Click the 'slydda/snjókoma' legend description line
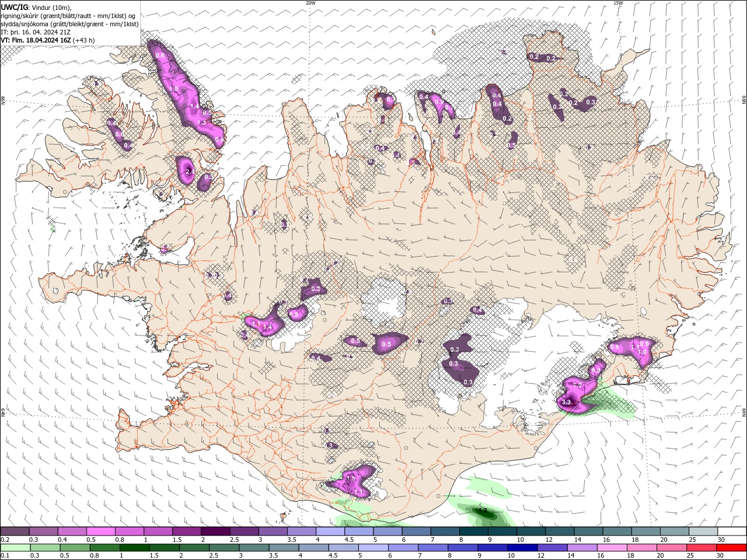 pos(70,24)
